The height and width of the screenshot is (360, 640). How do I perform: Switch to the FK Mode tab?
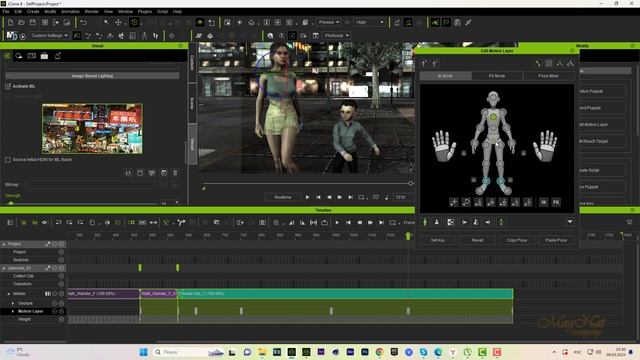click(497, 76)
